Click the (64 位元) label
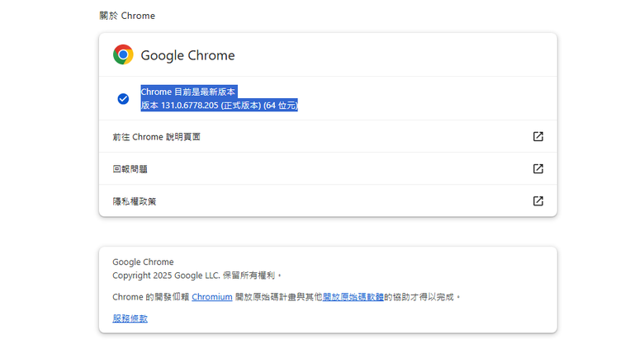Viewport: 644px width, 349px height. (x=281, y=106)
